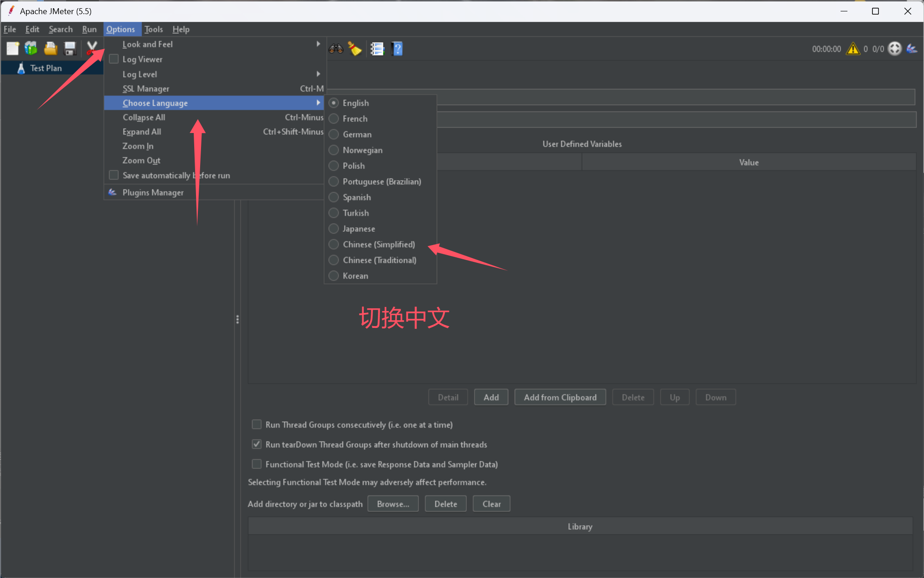Open the Tools menu

click(154, 29)
